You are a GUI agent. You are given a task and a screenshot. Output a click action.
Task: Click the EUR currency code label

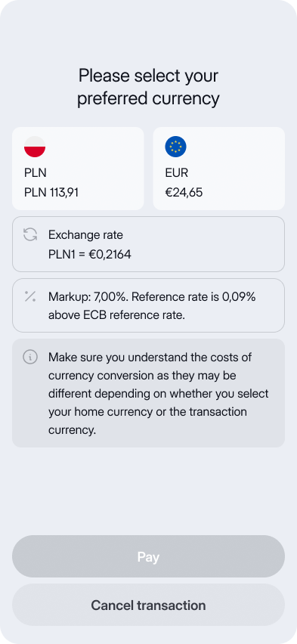[x=177, y=173]
